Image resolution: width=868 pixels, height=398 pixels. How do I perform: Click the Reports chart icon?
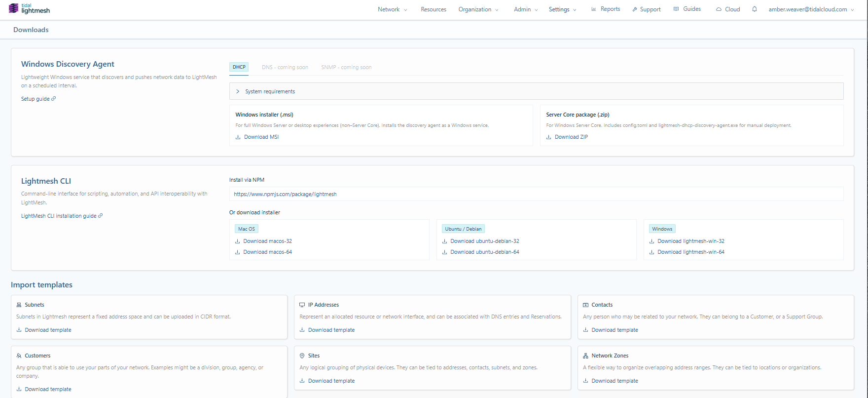(594, 9)
